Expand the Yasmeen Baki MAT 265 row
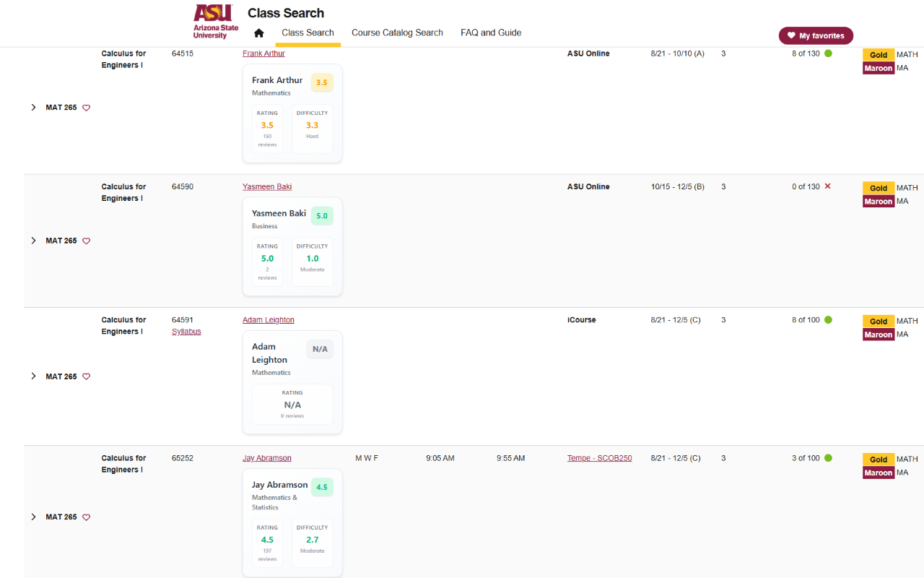This screenshot has height=578, width=924. 33,241
